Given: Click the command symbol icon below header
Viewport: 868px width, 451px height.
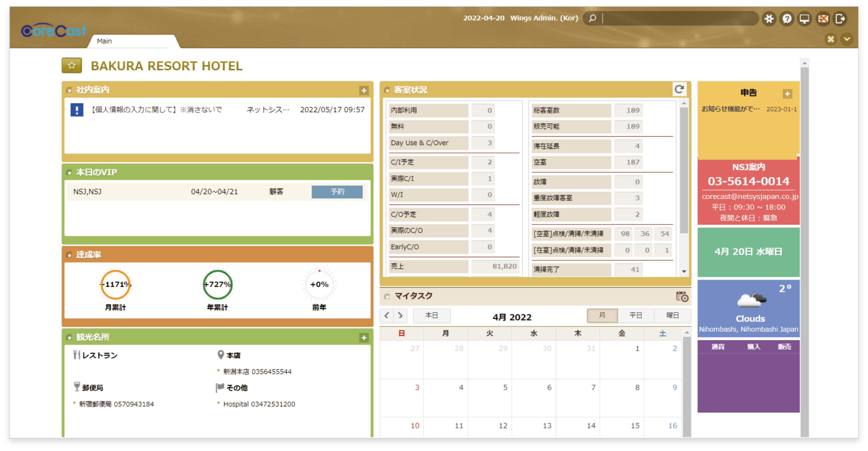Looking at the screenshot, I should pos(831,39).
